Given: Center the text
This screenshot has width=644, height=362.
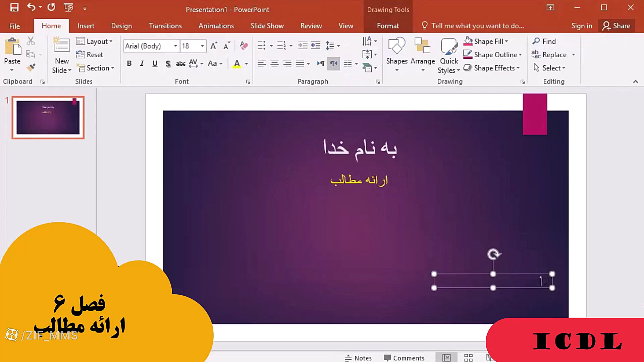Looking at the screenshot, I should click(x=274, y=63).
